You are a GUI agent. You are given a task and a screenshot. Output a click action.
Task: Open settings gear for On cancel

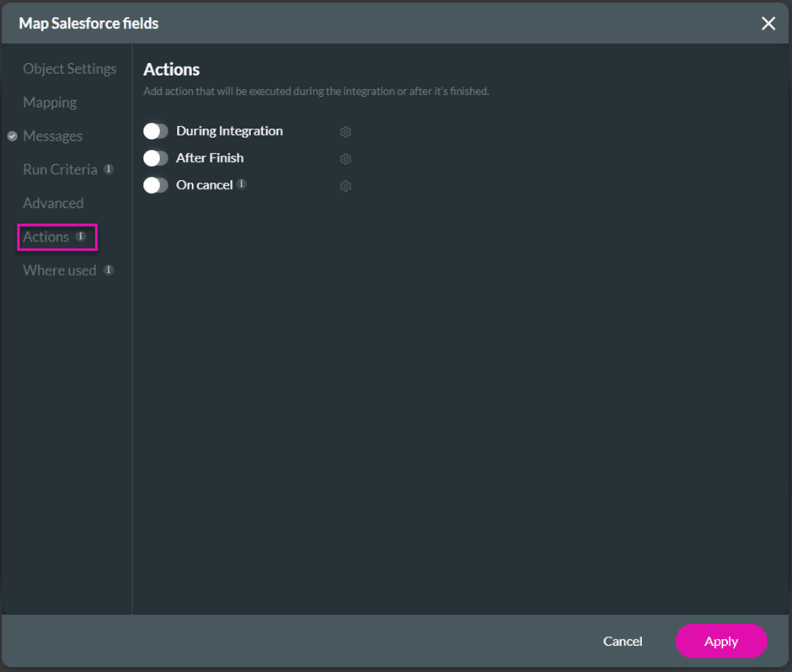pos(345,186)
